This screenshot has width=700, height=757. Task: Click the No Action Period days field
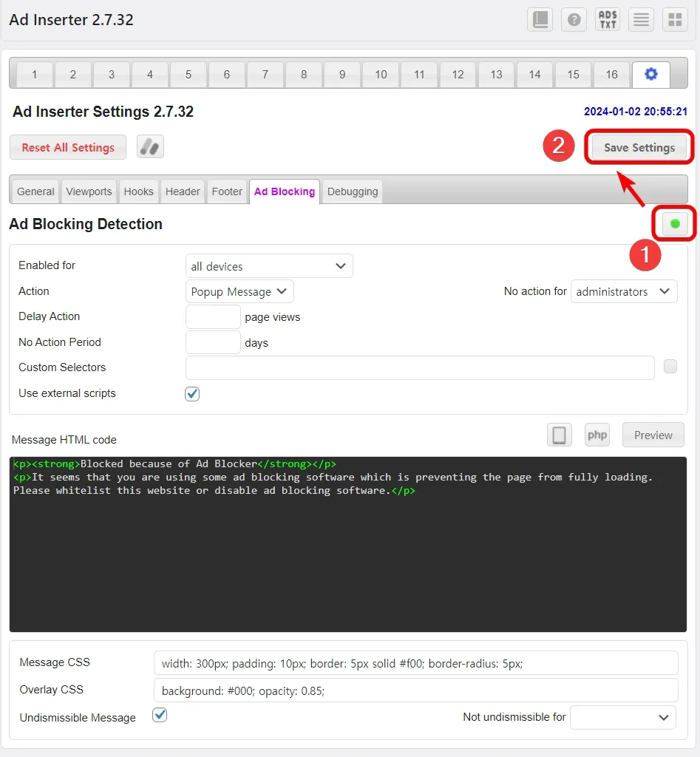pyautogui.click(x=213, y=342)
